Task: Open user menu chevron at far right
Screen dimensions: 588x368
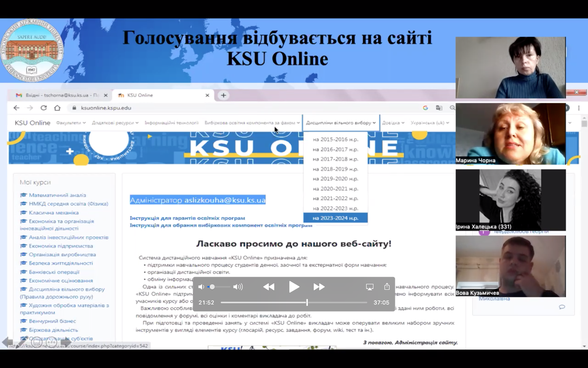Action: (570, 123)
